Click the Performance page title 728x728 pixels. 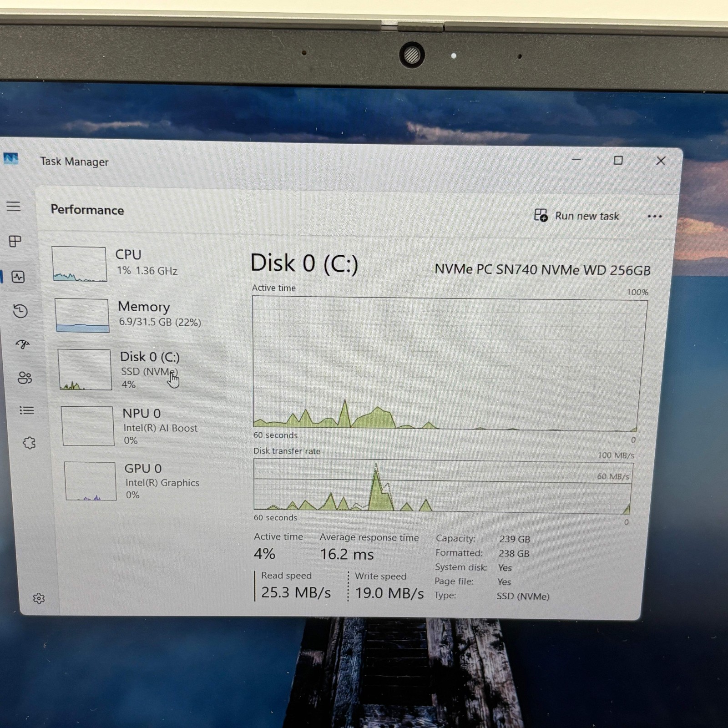[87, 210]
